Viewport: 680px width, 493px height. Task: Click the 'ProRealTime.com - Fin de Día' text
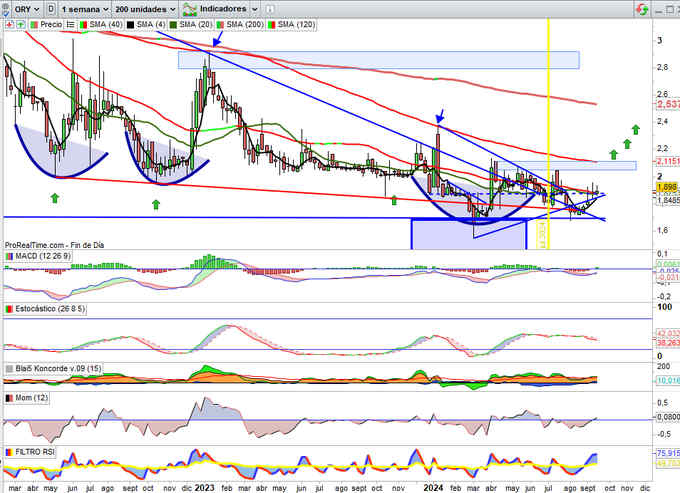pyautogui.click(x=54, y=245)
